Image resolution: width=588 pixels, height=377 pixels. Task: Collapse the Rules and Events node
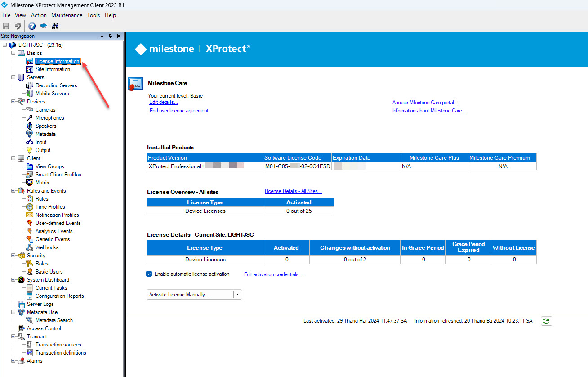[13, 191]
